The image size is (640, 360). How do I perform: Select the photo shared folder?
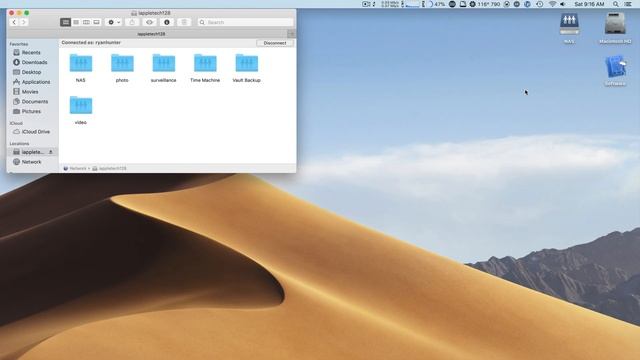click(122, 68)
